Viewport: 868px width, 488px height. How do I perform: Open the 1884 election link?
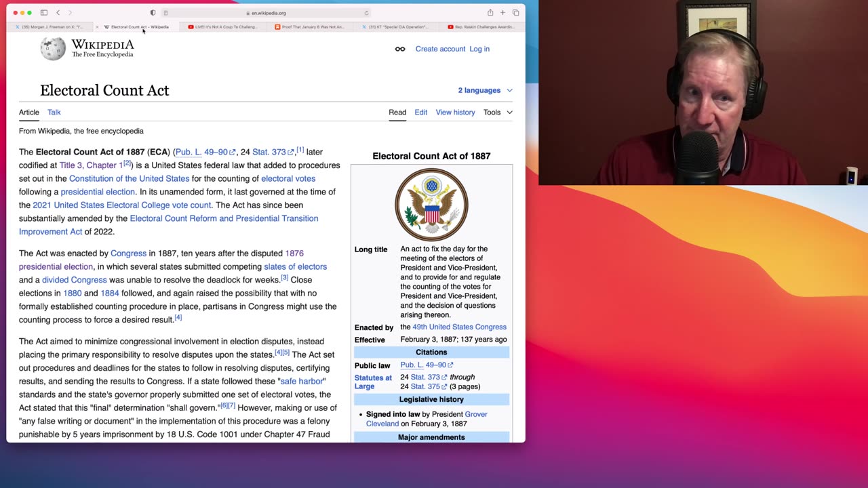pos(110,293)
